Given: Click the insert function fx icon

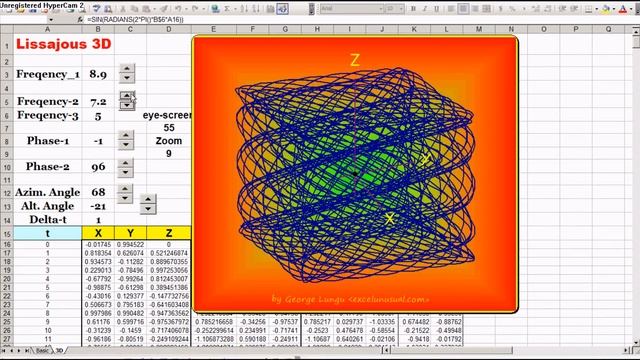Looking at the screenshot, I should [80, 20].
